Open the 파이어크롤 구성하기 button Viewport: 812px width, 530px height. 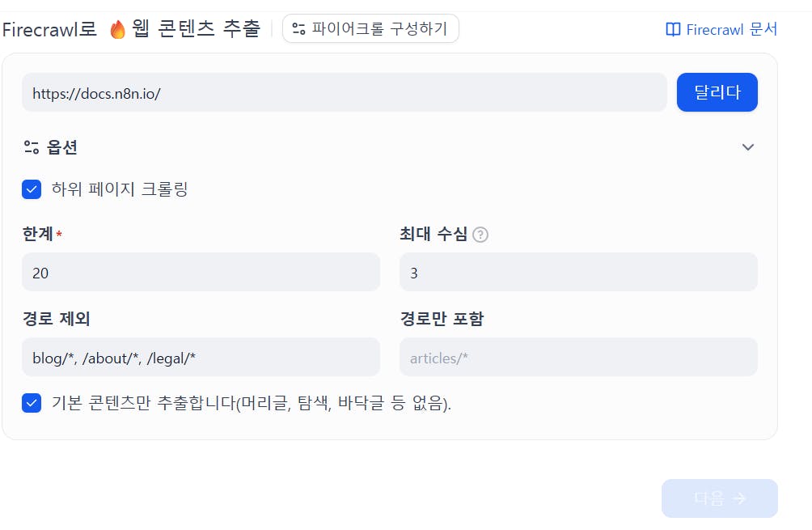point(370,29)
